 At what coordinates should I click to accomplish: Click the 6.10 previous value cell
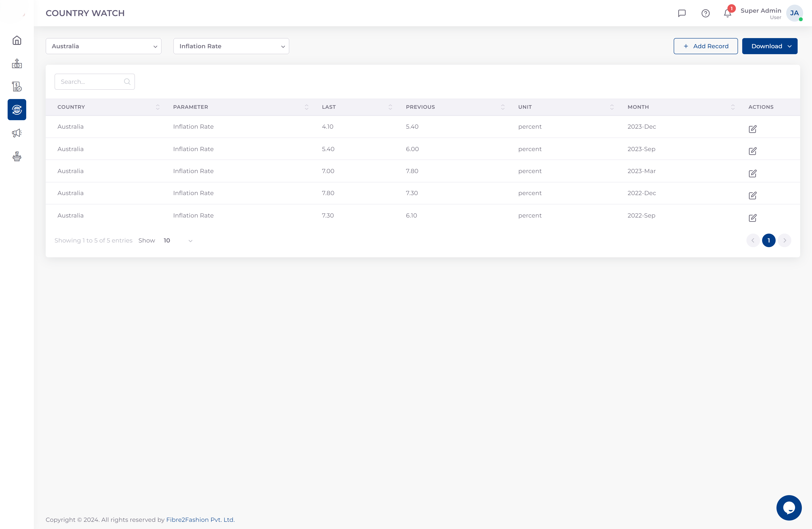click(411, 215)
